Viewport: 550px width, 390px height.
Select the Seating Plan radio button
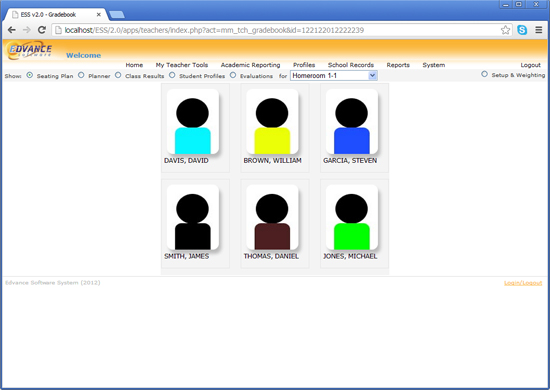point(30,75)
